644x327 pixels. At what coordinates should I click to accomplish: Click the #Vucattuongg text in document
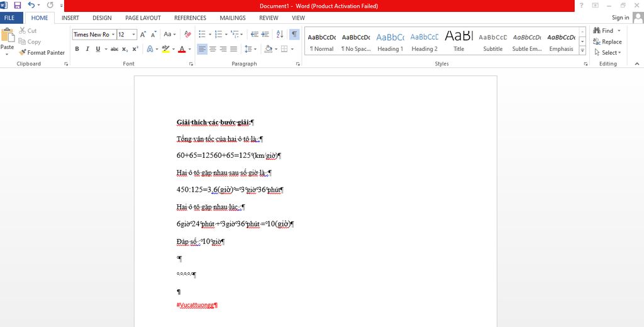coord(197,305)
